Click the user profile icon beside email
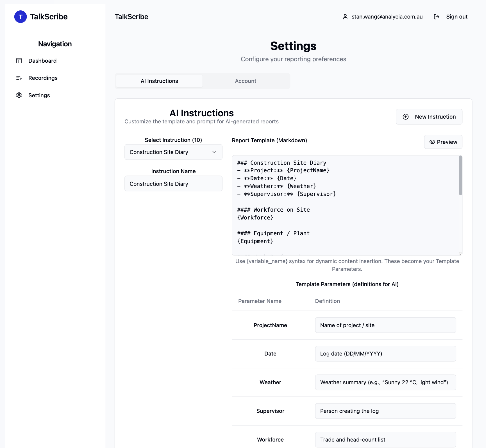 click(345, 17)
